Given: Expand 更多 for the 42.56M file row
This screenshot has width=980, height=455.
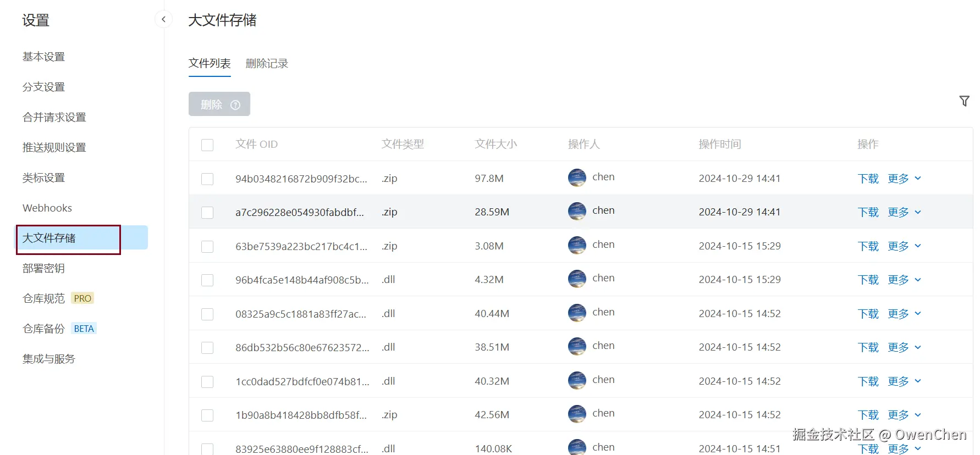Looking at the screenshot, I should click(904, 415).
